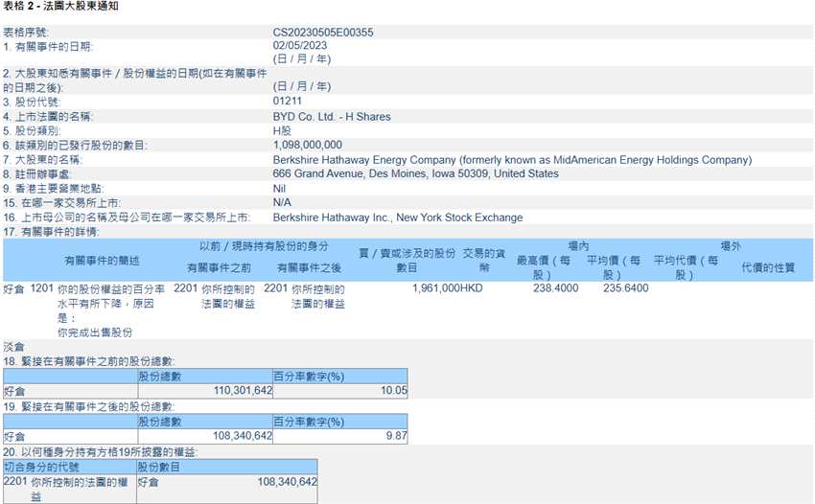Select event code 1201 in details row
Viewport: 815px width, 504px height.
click(41, 288)
